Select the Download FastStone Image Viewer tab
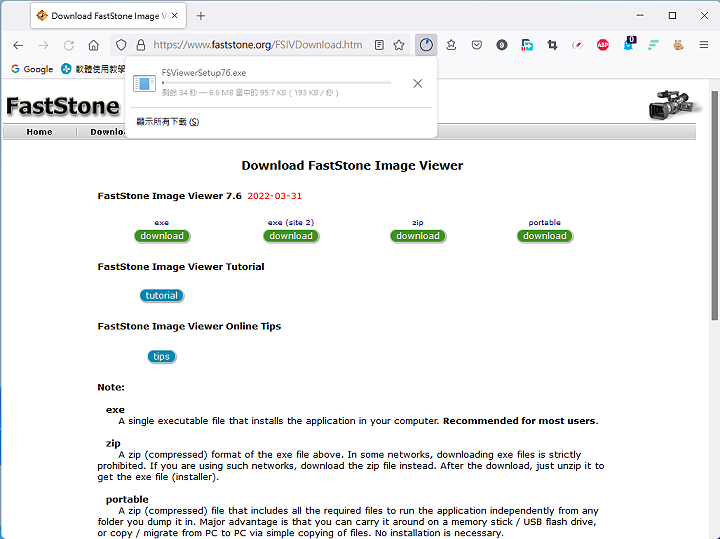720x539 pixels. 108,16
